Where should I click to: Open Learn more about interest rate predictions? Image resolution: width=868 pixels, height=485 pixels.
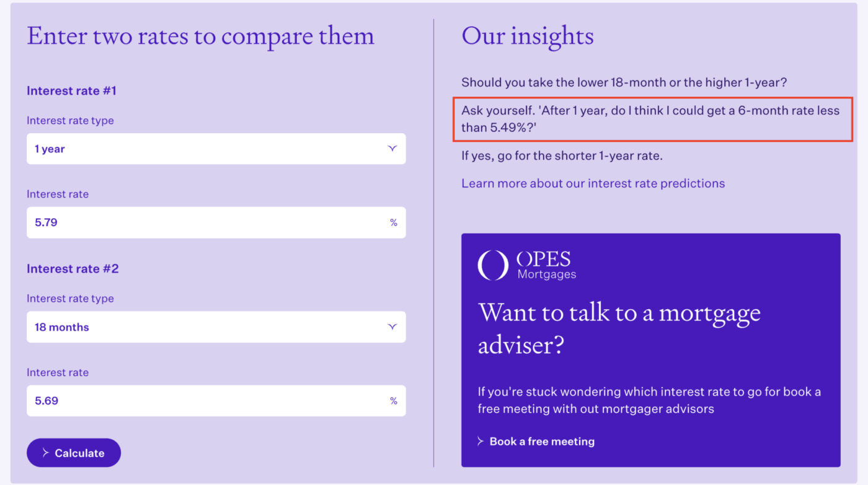[593, 184]
